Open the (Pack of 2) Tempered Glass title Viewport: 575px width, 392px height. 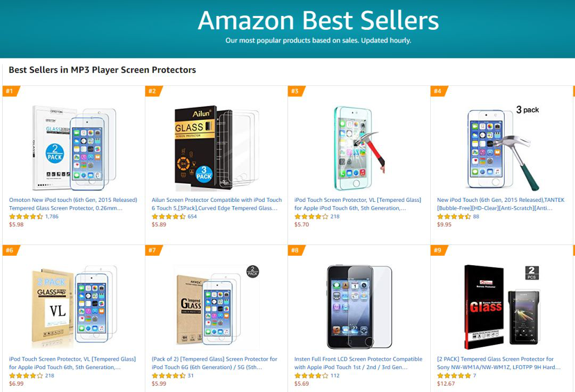coord(214,363)
